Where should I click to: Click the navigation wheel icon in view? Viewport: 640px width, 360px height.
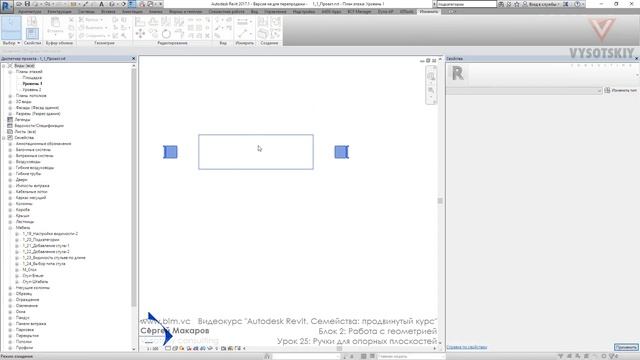pyautogui.click(x=431, y=76)
